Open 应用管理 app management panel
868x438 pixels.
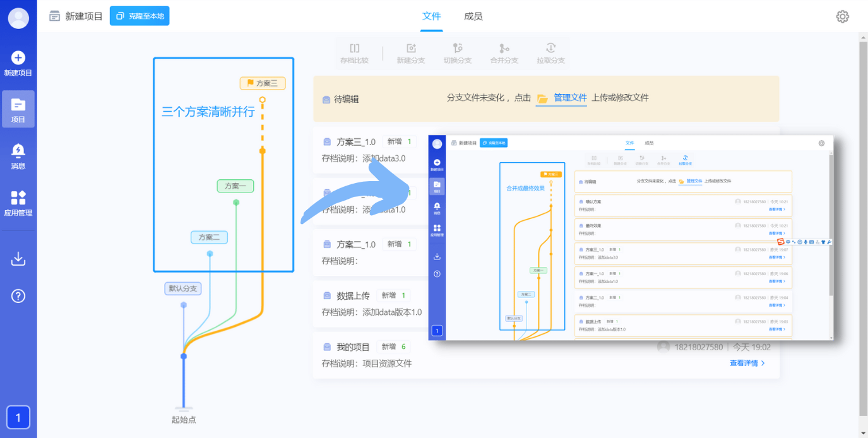(18, 202)
